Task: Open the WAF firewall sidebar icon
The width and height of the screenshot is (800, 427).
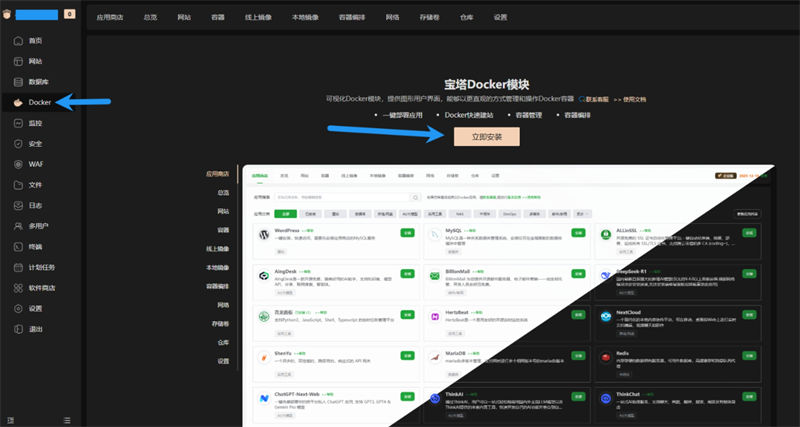Action: (x=17, y=164)
